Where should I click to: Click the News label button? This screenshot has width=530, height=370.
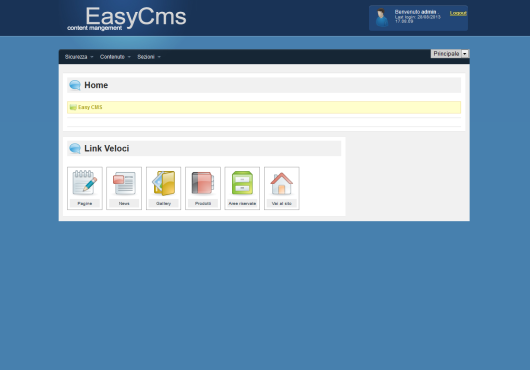(x=124, y=203)
